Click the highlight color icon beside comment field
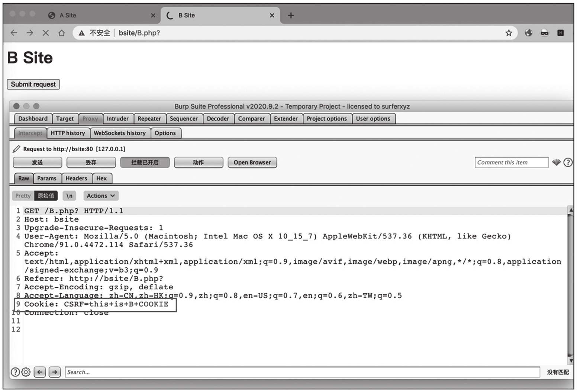Screen dimensions: 577x392 (x=556, y=162)
